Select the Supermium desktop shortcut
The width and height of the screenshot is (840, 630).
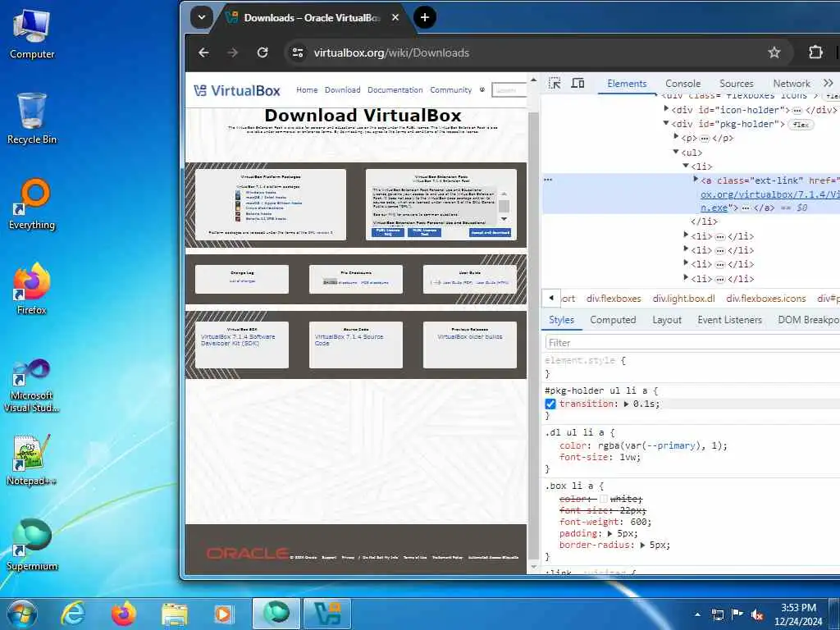tap(32, 545)
